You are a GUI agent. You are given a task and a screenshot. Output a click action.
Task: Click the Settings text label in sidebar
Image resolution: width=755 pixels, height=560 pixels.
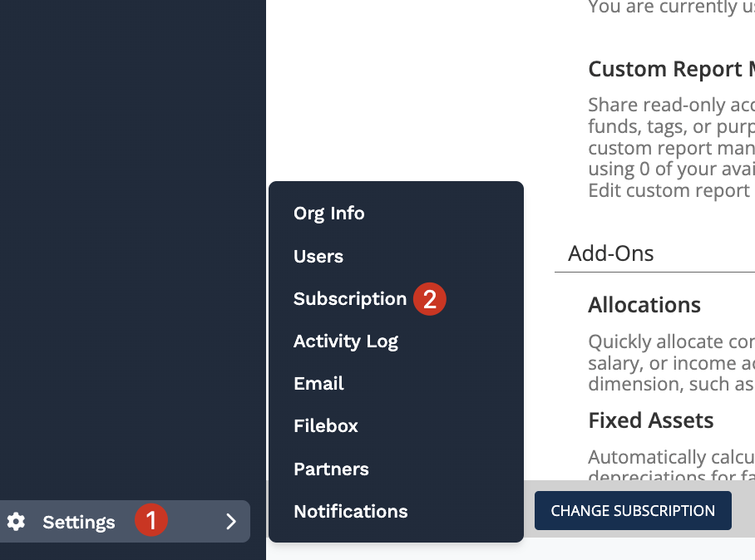pyautogui.click(x=79, y=522)
